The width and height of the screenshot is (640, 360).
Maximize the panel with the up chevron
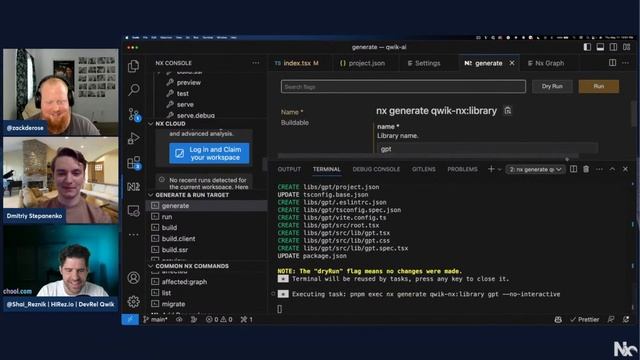[612, 169]
